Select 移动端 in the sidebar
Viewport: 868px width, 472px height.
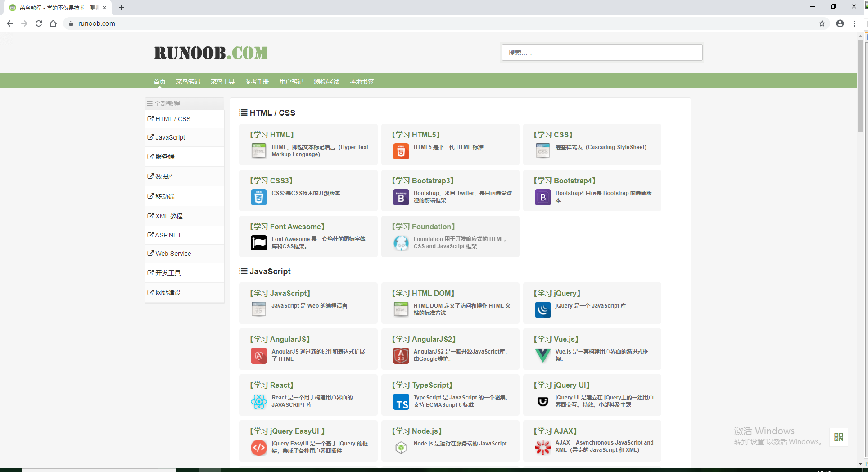(185, 196)
